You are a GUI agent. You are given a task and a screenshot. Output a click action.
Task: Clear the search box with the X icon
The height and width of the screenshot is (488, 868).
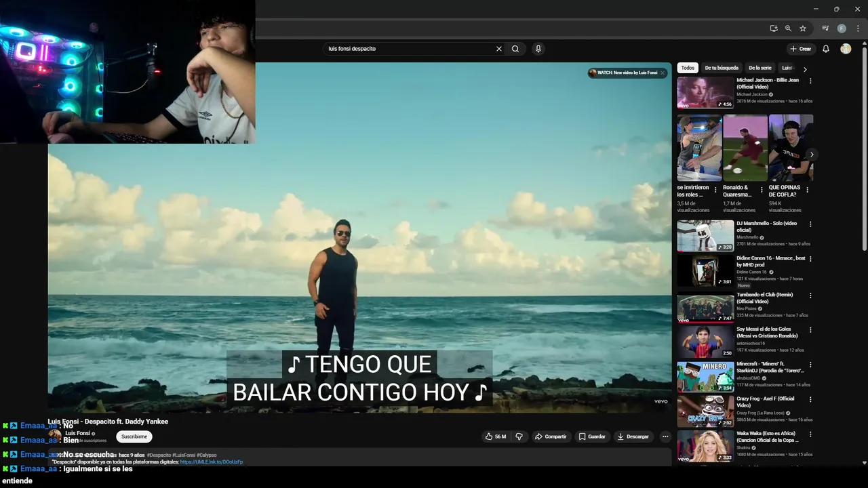[499, 49]
